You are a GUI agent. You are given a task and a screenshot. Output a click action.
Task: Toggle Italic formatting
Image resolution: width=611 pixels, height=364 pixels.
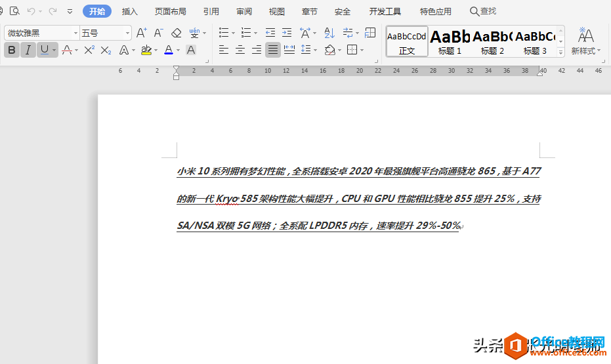(x=28, y=50)
